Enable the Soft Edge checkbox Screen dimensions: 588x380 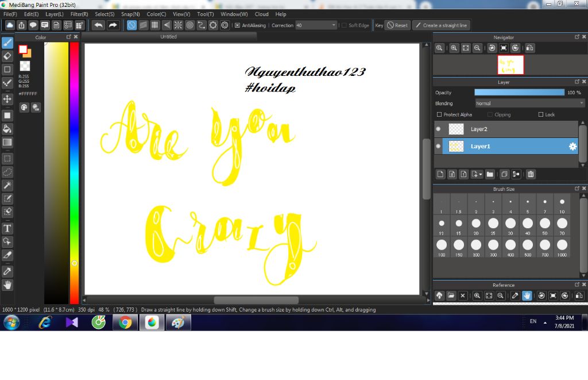coord(344,25)
